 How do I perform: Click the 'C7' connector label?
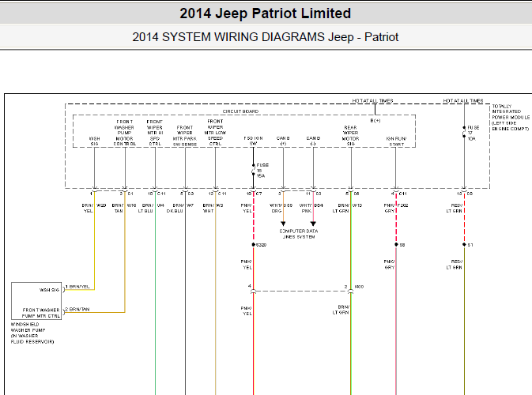(x=258, y=194)
